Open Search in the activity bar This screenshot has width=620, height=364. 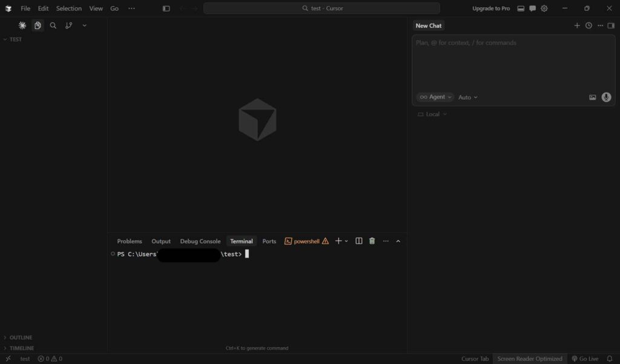coord(53,25)
